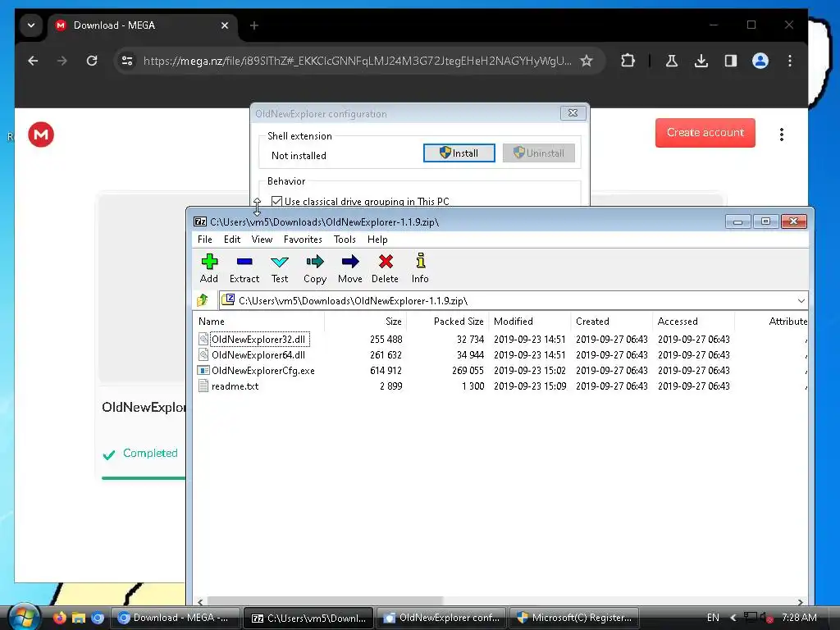Choose the Move toolbar icon in 7-Zip
Screen dimensions: 840x630
tap(350, 268)
